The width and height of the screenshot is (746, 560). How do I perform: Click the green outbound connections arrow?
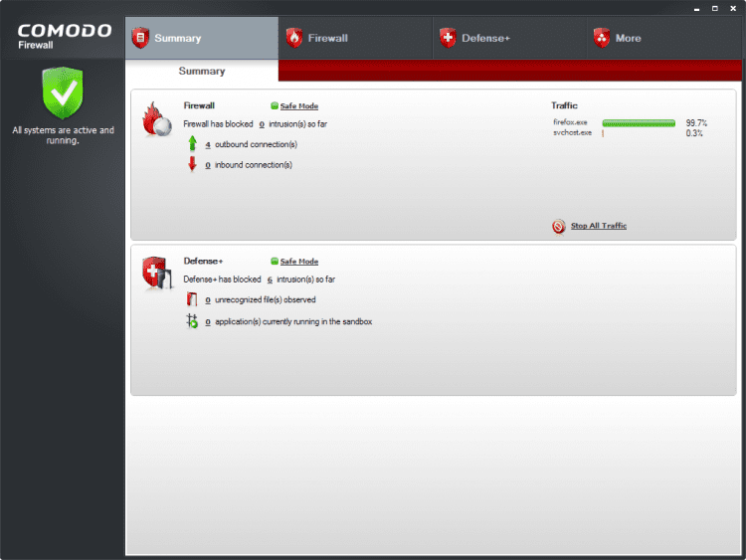192,143
